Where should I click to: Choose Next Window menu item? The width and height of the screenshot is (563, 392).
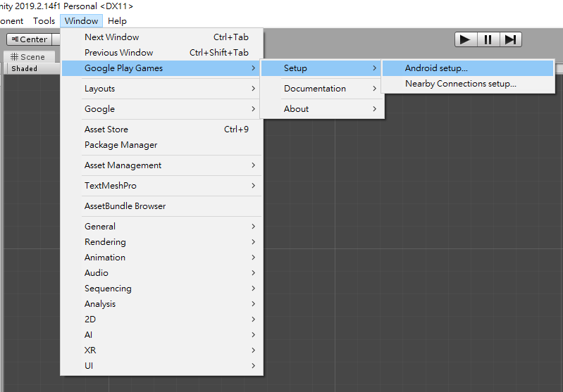click(111, 37)
